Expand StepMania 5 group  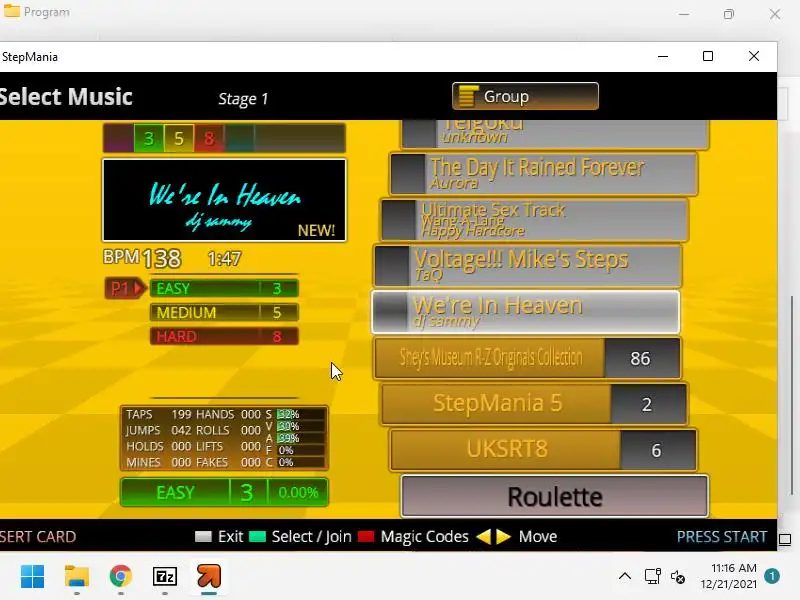point(534,404)
